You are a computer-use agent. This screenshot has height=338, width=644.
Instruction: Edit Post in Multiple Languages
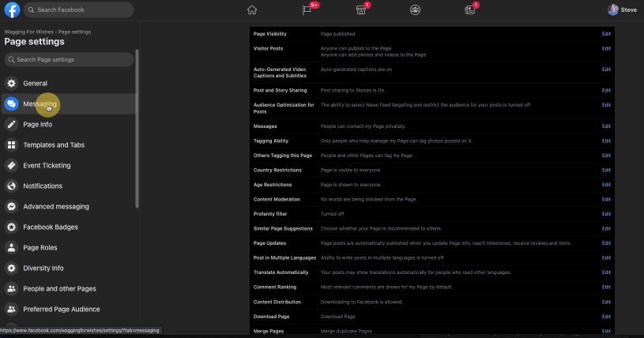tap(606, 258)
